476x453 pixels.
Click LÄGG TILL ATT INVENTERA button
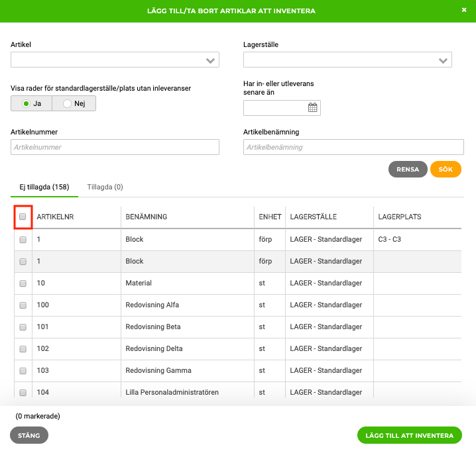[x=410, y=435]
